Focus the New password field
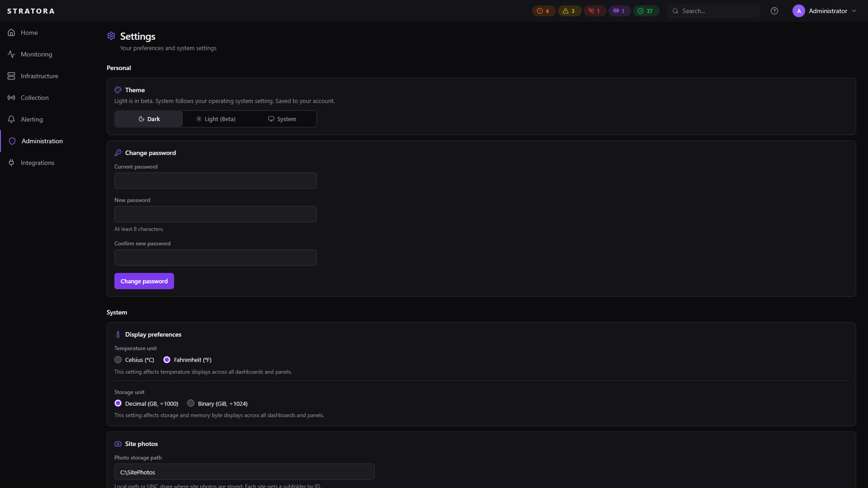Screen dimensions: 868x488 216,214
